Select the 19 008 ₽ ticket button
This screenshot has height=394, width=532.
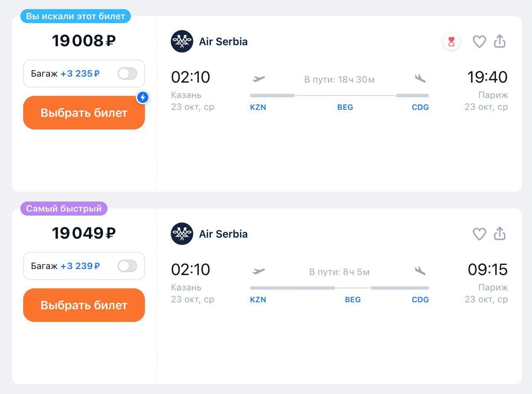(84, 113)
